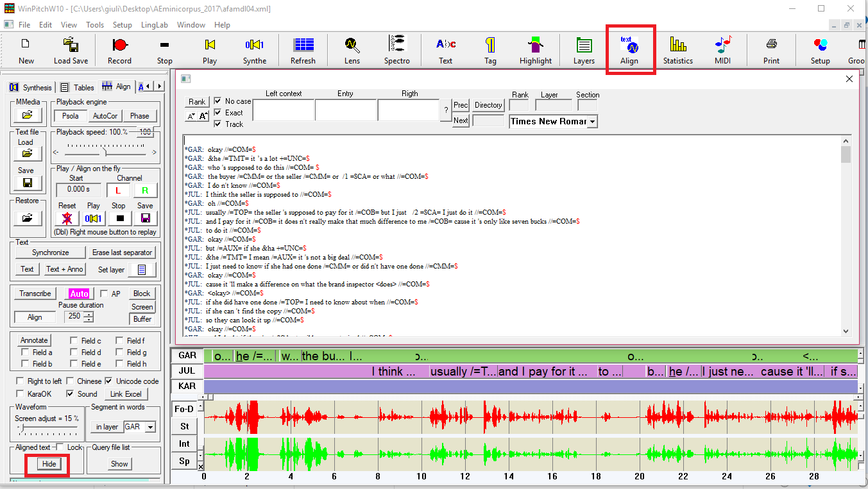Open the Layers toolbar tool

click(x=584, y=50)
